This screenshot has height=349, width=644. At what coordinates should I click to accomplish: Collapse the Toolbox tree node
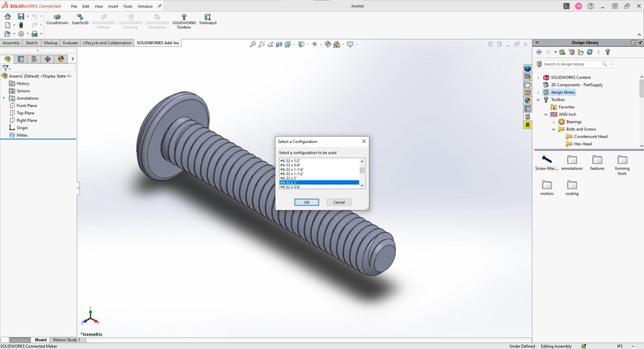point(538,100)
